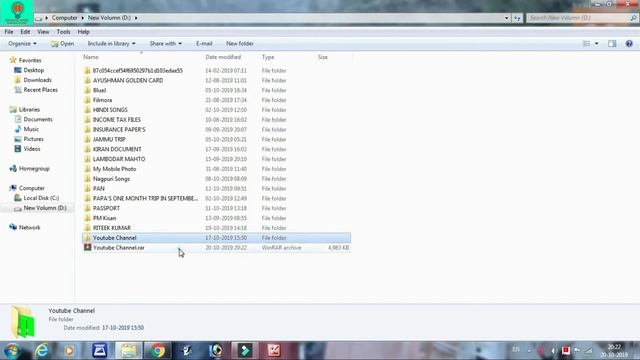The height and width of the screenshot is (360, 640).
Task: Create a New folder from toolbar
Action: [240, 43]
